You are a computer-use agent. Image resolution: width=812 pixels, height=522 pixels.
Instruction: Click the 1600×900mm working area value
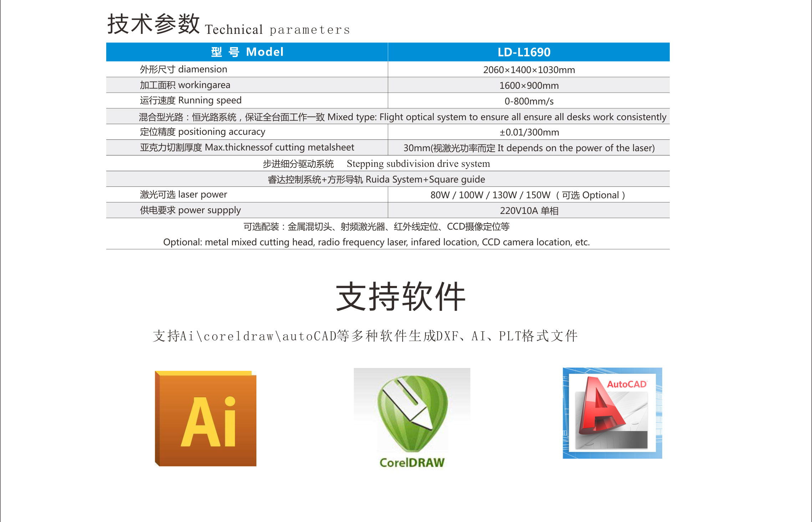pyautogui.click(x=529, y=86)
